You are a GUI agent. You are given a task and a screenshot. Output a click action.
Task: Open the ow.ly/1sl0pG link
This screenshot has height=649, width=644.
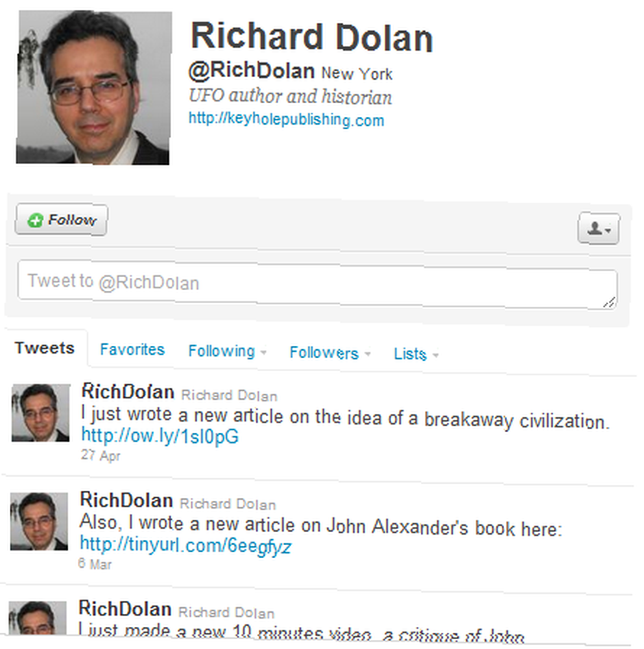click(160, 436)
